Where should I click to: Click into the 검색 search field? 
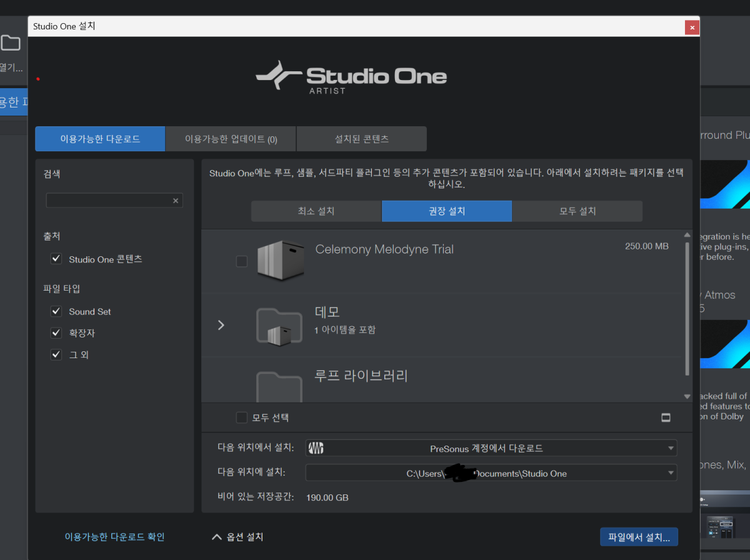pos(114,201)
